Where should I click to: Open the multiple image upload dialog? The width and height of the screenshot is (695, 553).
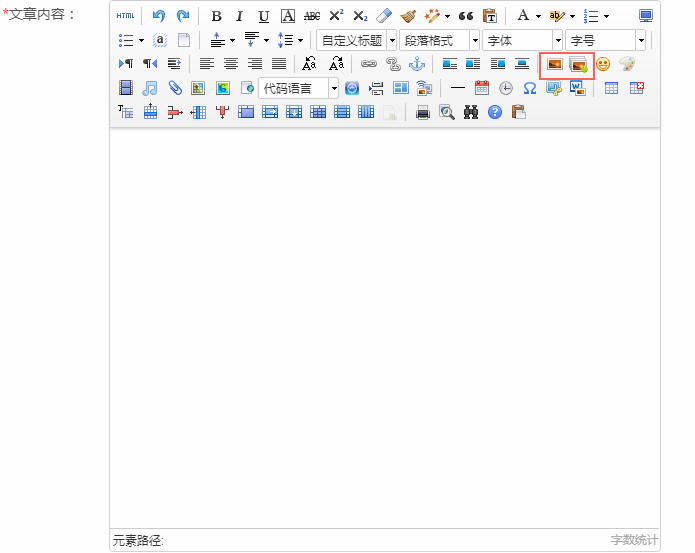coord(578,65)
